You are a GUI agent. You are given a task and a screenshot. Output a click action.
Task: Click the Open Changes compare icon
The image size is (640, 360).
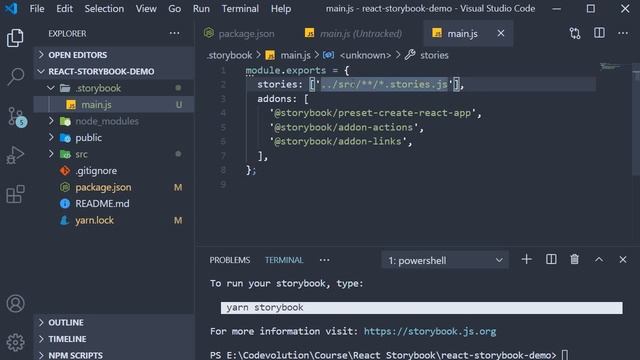(575, 33)
